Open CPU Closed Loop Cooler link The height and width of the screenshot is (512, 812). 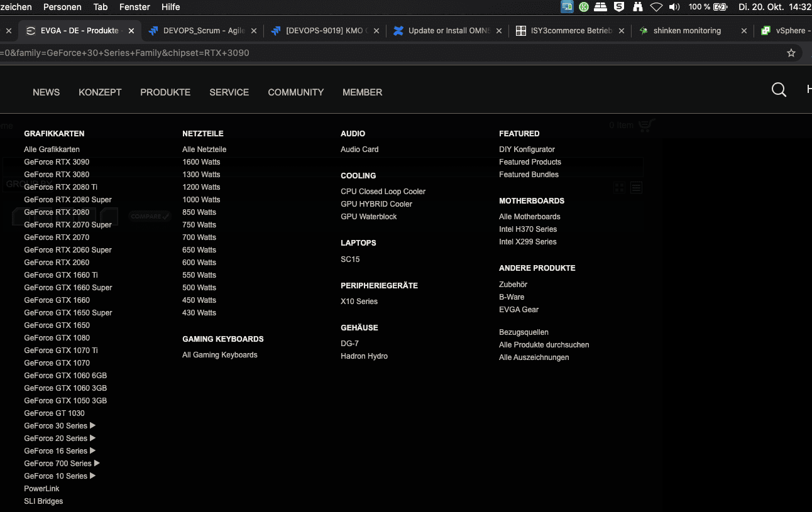(383, 192)
